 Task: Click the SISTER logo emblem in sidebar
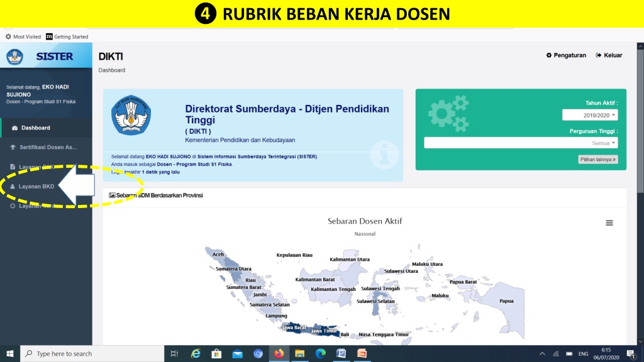click(x=15, y=57)
